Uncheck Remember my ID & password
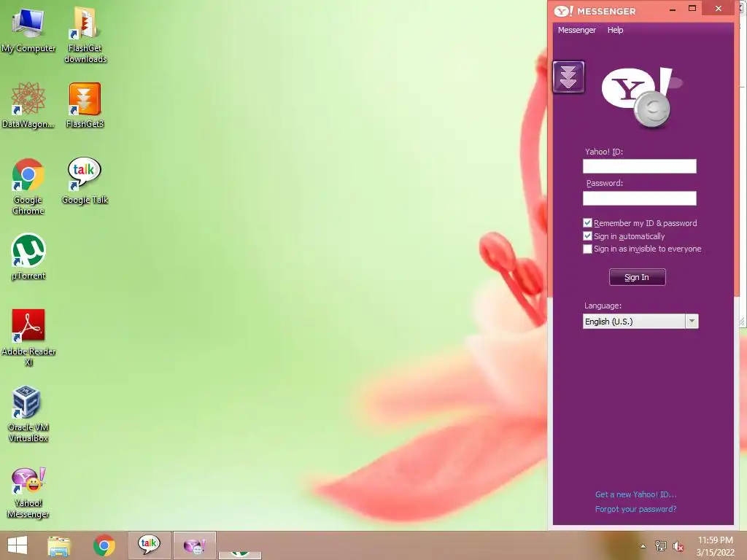This screenshot has height=560, width=747. point(587,223)
